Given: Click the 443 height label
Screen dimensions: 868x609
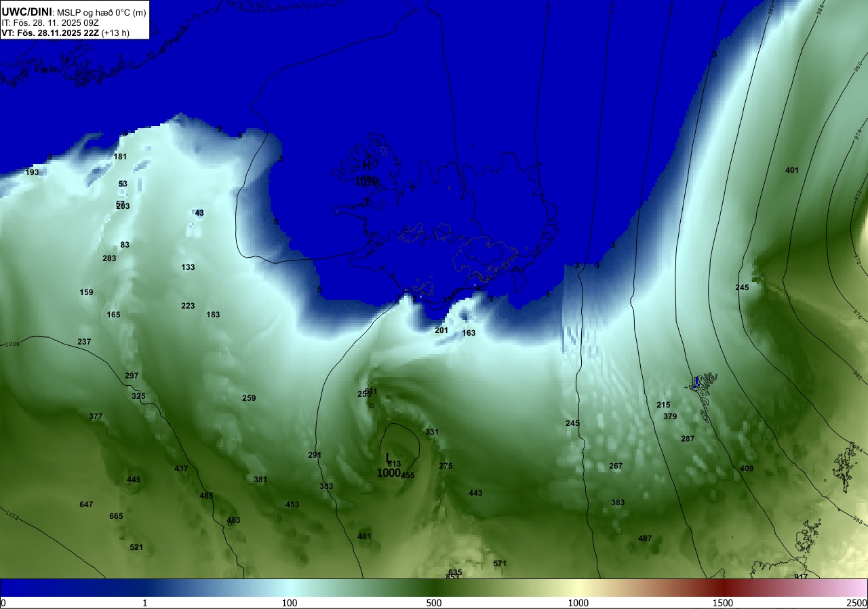Looking at the screenshot, I should coord(475,493).
